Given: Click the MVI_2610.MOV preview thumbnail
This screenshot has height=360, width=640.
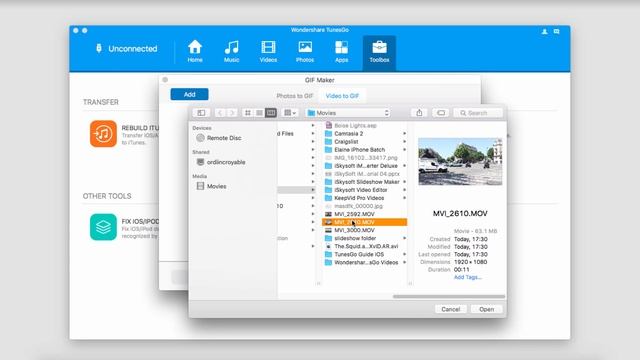Looking at the screenshot, I should tap(460, 162).
